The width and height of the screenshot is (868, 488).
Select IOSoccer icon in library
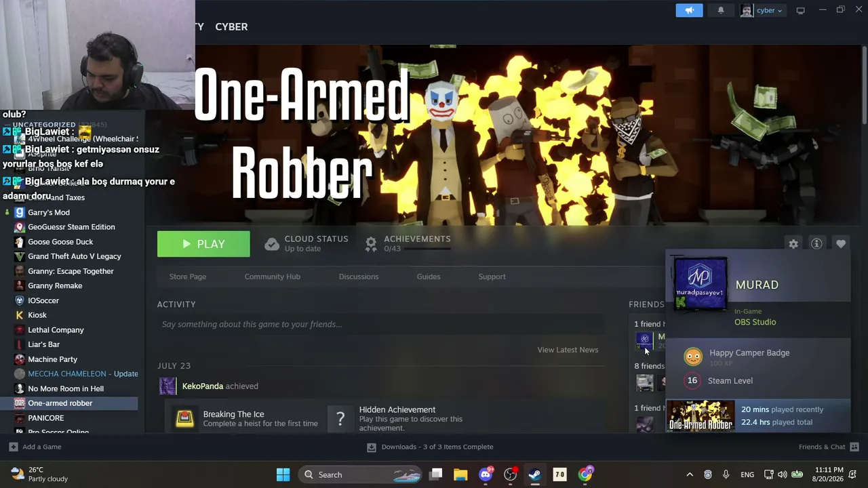(x=20, y=300)
